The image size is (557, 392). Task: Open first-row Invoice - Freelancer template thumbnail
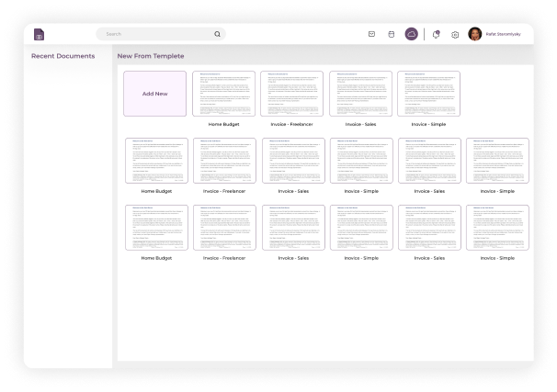point(292,94)
